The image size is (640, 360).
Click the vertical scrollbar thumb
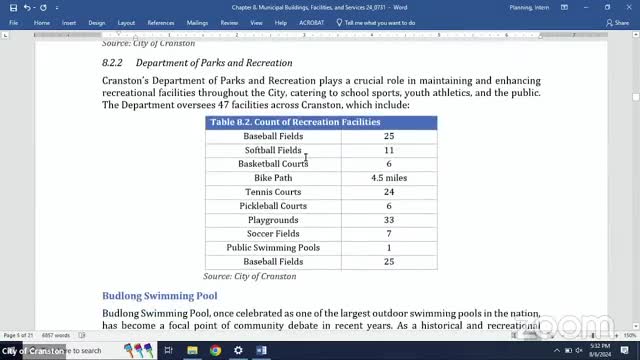tap(636, 97)
